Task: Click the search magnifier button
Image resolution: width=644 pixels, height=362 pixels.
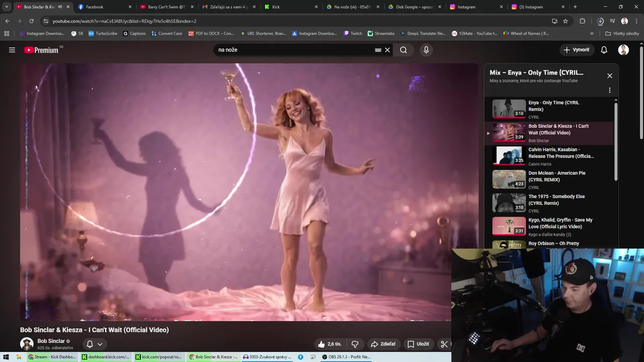Action: tap(404, 50)
